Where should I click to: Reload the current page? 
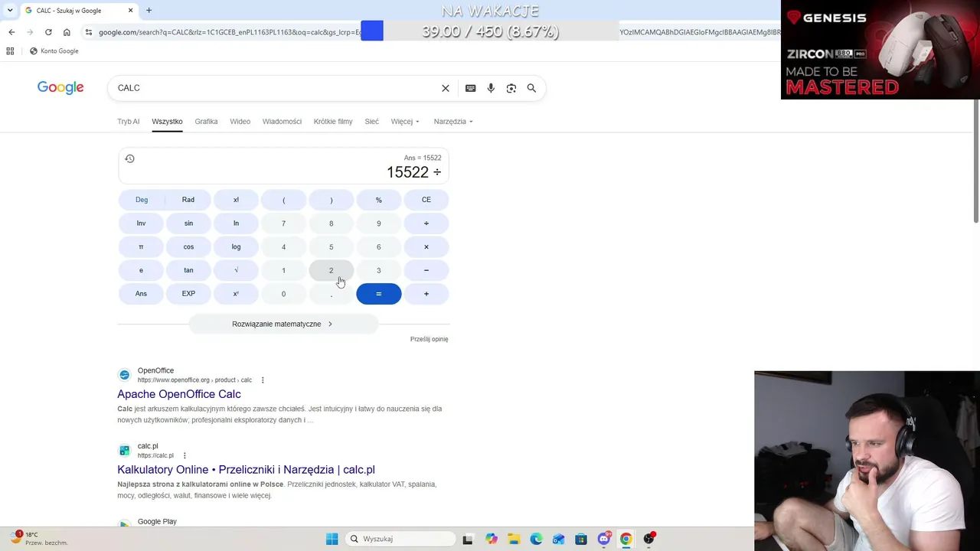48,32
